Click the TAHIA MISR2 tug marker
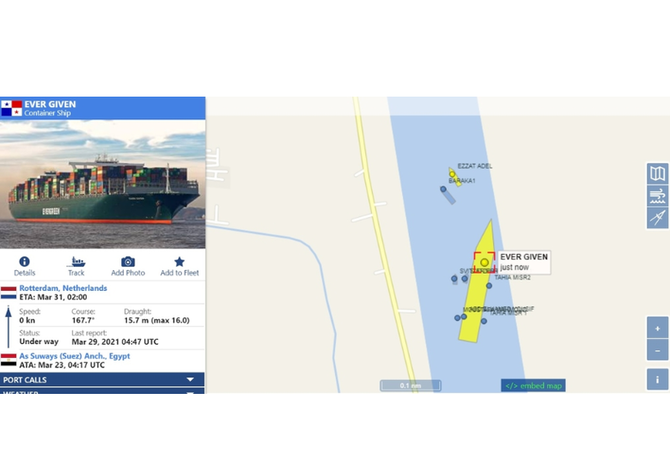The width and height of the screenshot is (670, 469). tap(489, 285)
